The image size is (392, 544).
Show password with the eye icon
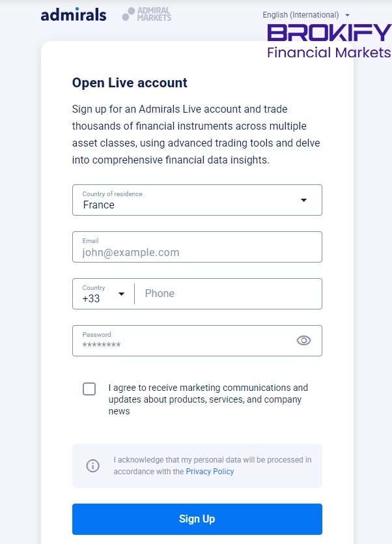tap(303, 340)
